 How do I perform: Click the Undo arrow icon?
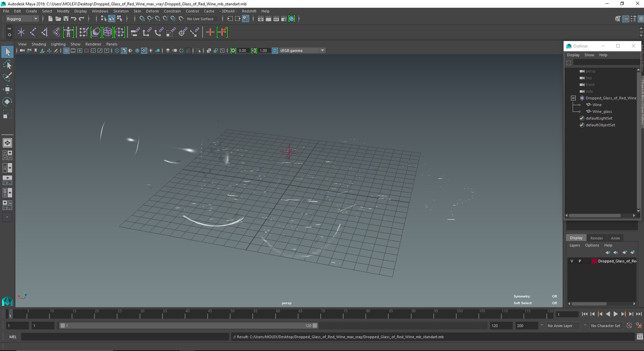pyautogui.click(x=74, y=19)
